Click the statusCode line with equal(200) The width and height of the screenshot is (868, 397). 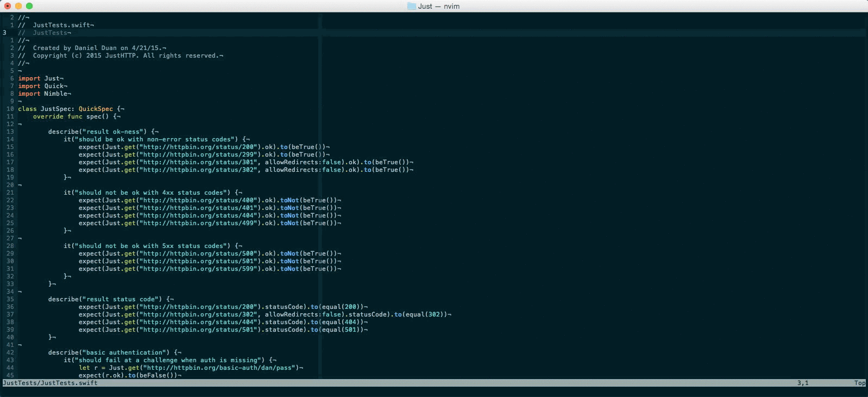pos(223,307)
